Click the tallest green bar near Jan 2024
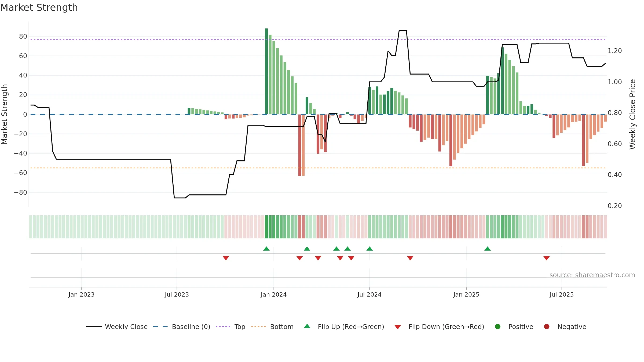644x362 pixels. click(266, 71)
